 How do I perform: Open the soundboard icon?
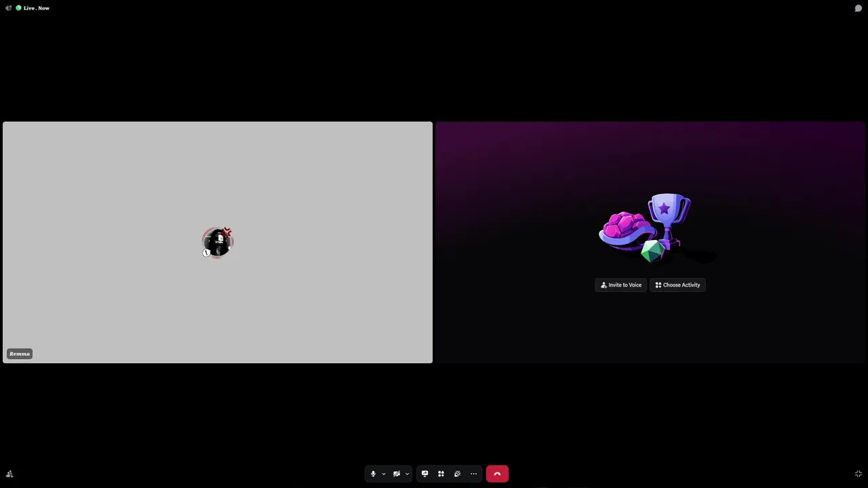point(457,474)
